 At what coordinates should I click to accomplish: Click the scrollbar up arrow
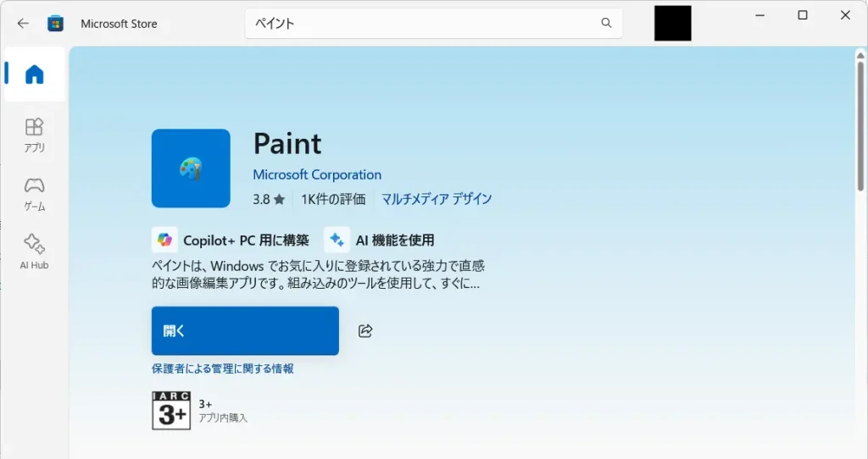[861, 55]
